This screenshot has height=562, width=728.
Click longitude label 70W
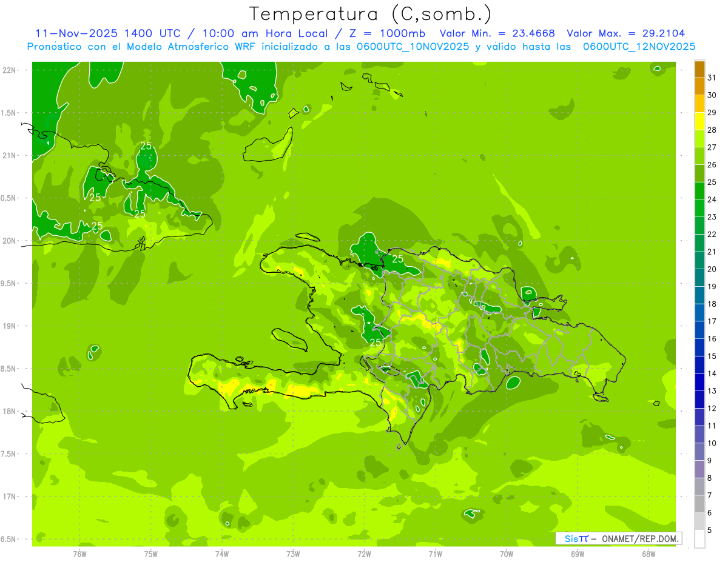pos(507,554)
